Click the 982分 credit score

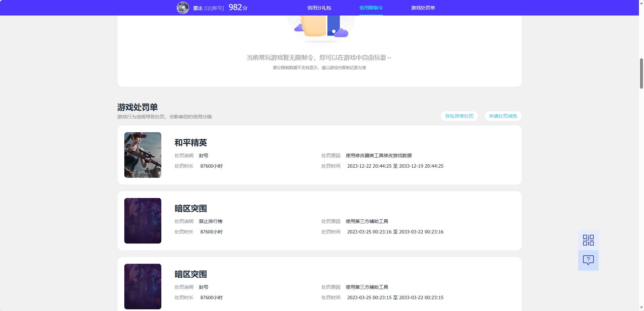tap(238, 7)
